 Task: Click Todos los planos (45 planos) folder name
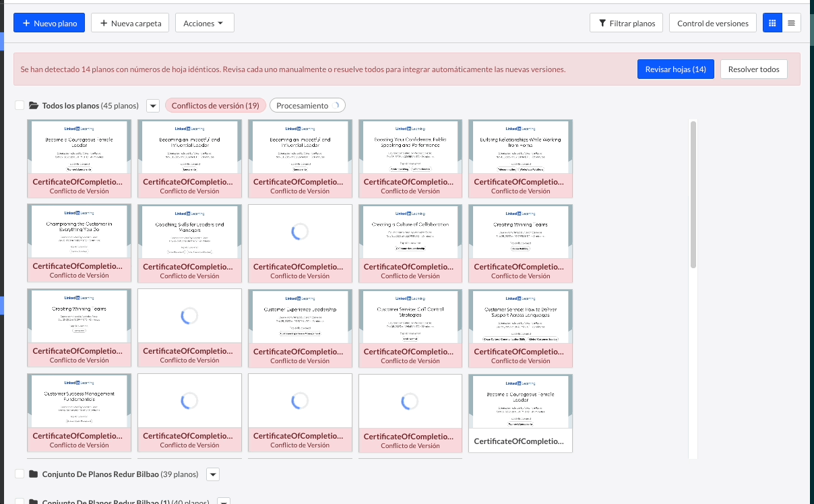click(x=90, y=106)
